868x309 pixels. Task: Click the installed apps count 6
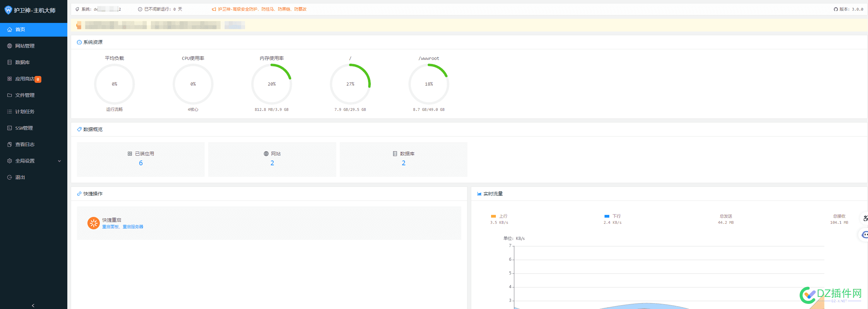[141, 163]
